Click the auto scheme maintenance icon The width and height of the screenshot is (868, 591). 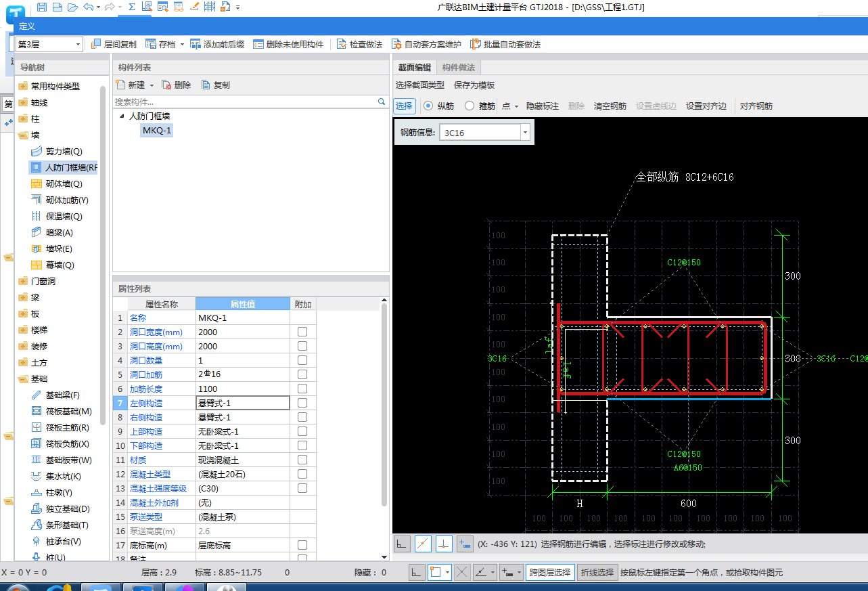click(x=396, y=44)
